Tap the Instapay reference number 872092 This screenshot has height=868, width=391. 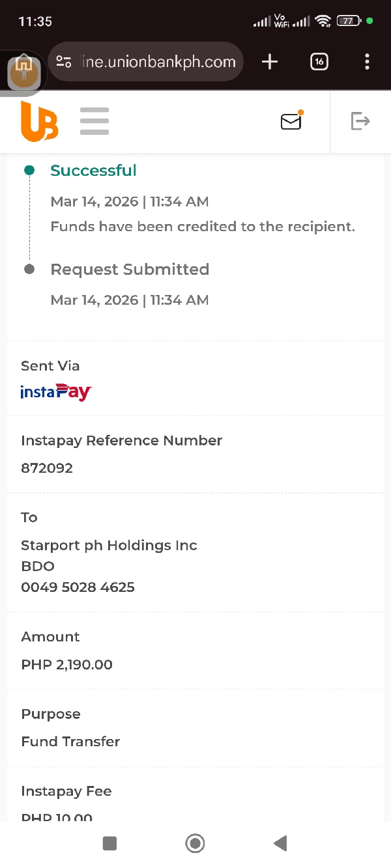click(x=47, y=468)
